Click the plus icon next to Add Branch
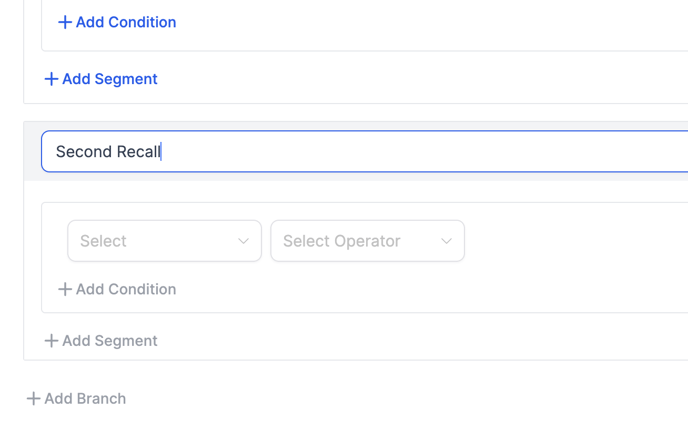 click(x=33, y=398)
